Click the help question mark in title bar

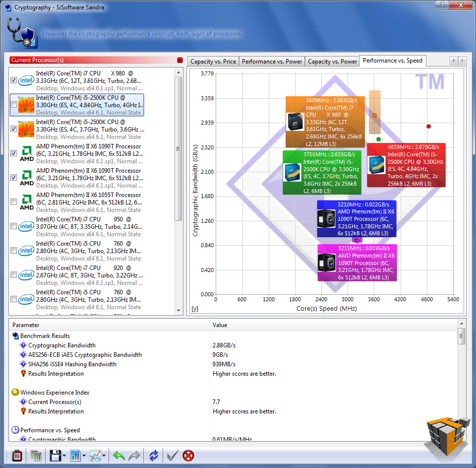(x=442, y=5)
